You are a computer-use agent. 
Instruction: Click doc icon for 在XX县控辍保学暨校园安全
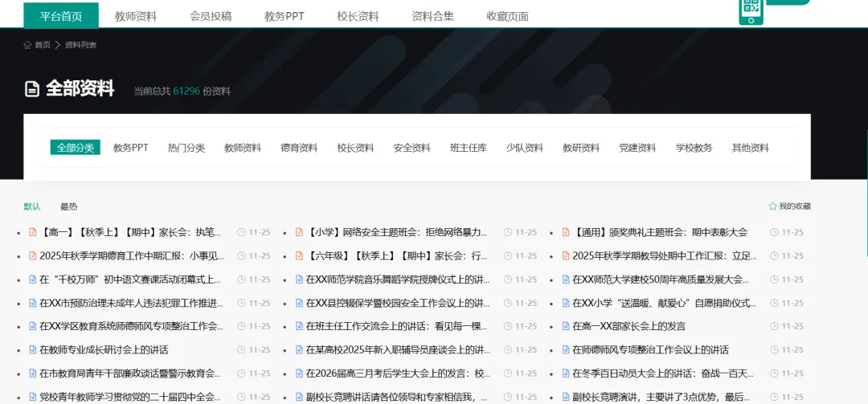coord(299,303)
